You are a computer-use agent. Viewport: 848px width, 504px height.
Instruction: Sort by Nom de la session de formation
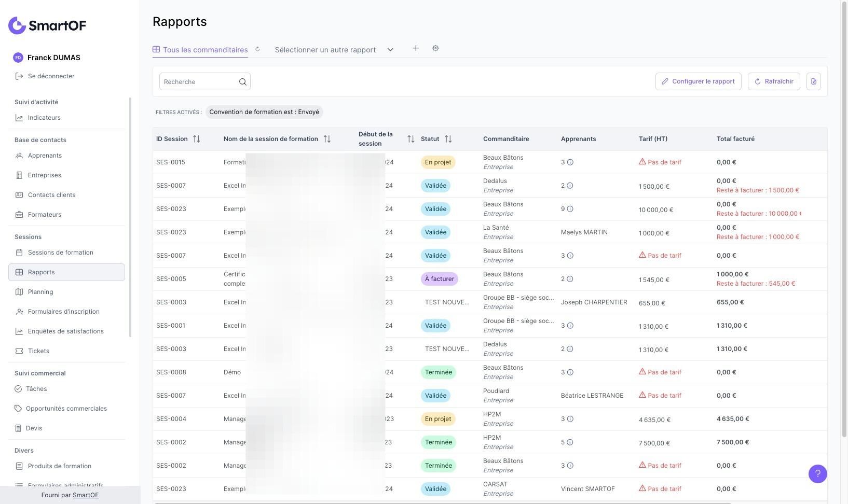click(x=327, y=139)
